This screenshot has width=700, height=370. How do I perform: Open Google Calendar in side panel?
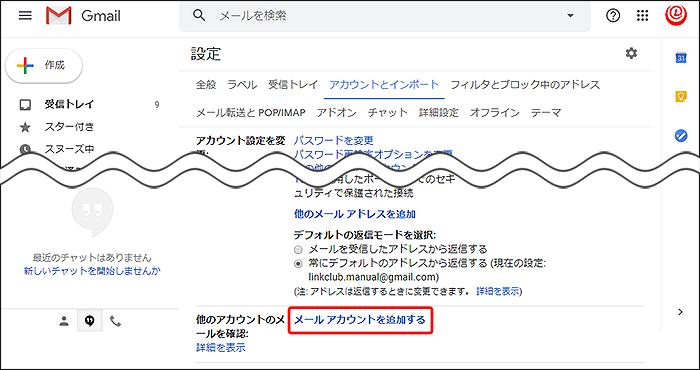pos(680,58)
